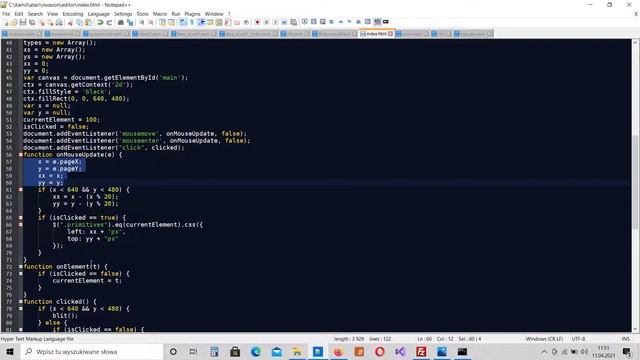
Task: Collapse the fold marker on line 73
Action: pyautogui.click(x=21, y=273)
